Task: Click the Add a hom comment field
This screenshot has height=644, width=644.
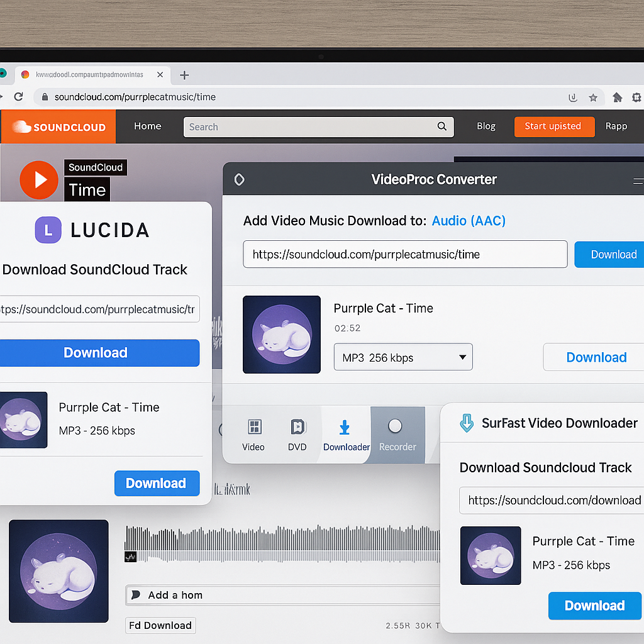Action: coord(283,595)
